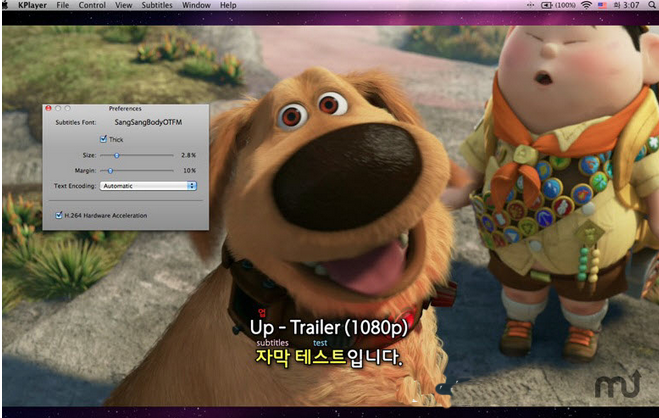659x418 pixels.
Task: Click the SangSangBodyOTFM subtitles font name
Action: click(x=148, y=122)
